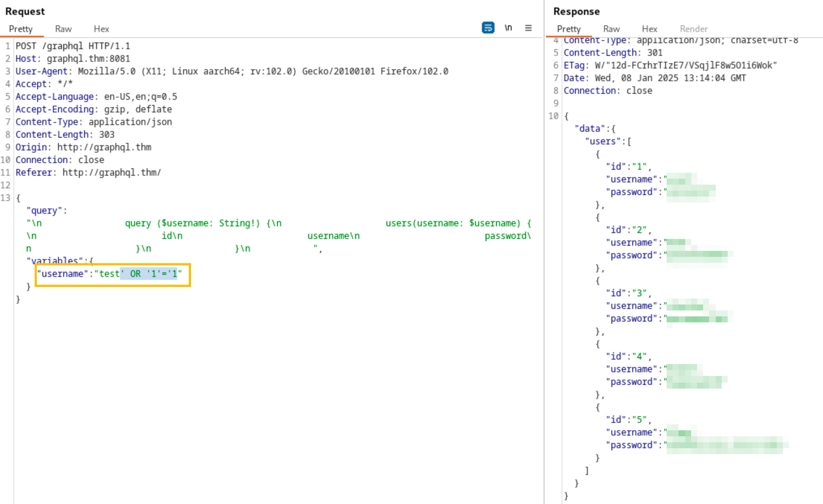Click the "query" key in request body
The width and height of the screenshot is (823, 504).
[44, 211]
